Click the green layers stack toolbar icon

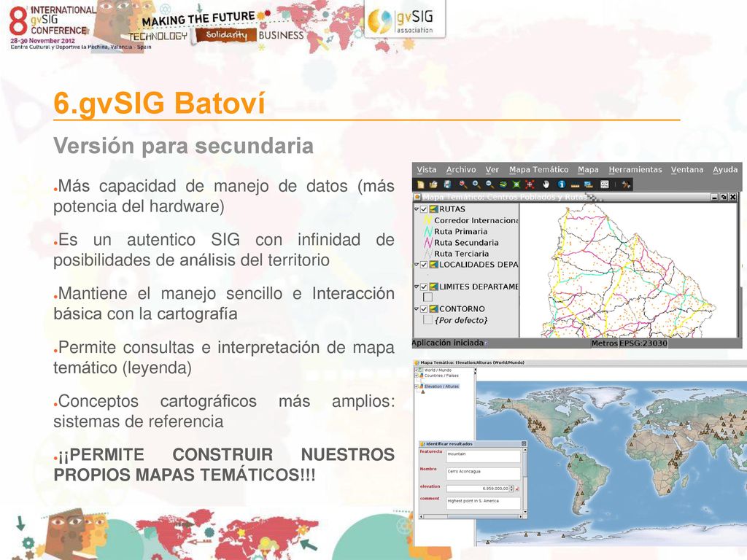point(503,184)
